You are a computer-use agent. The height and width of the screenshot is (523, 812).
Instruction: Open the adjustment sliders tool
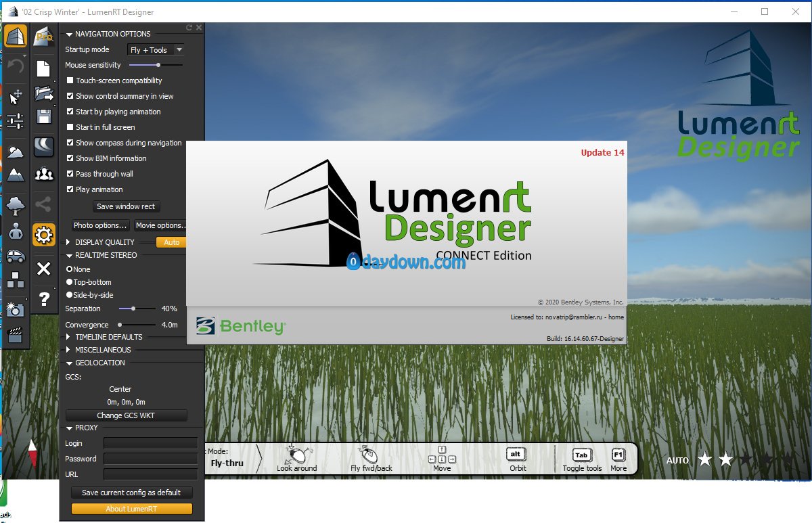pyautogui.click(x=16, y=122)
